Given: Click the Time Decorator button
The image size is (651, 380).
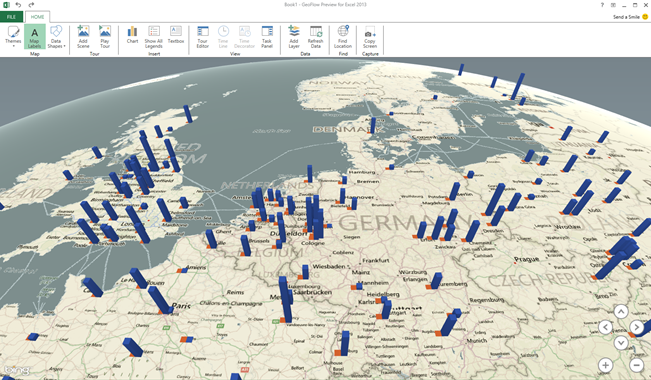Looking at the screenshot, I should point(244,37).
